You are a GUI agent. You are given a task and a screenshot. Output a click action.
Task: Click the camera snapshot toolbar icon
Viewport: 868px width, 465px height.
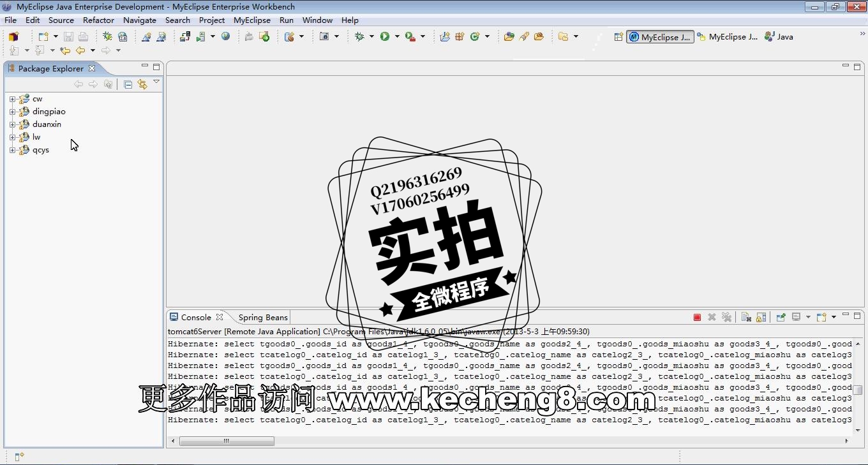tap(324, 36)
